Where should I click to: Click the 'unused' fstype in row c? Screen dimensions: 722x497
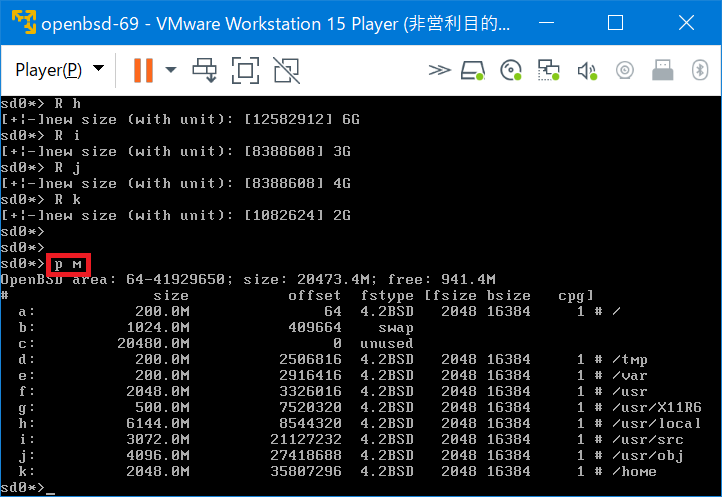(387, 343)
